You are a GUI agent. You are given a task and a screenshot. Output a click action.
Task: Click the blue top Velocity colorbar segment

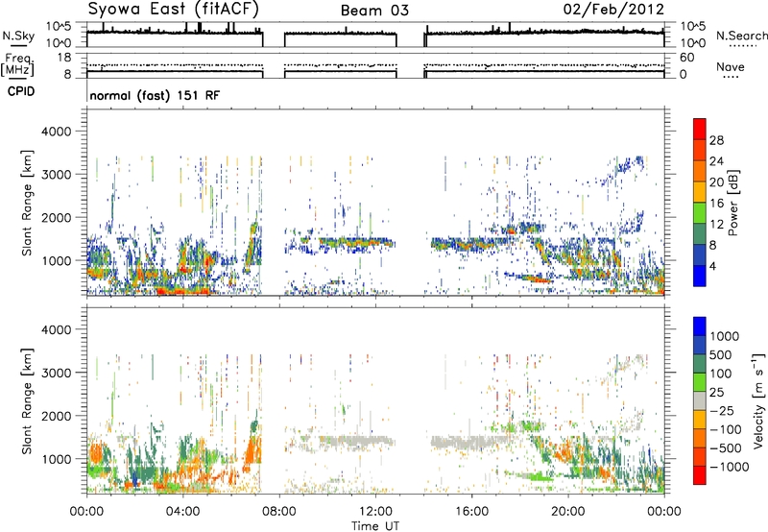pyautogui.click(x=700, y=326)
